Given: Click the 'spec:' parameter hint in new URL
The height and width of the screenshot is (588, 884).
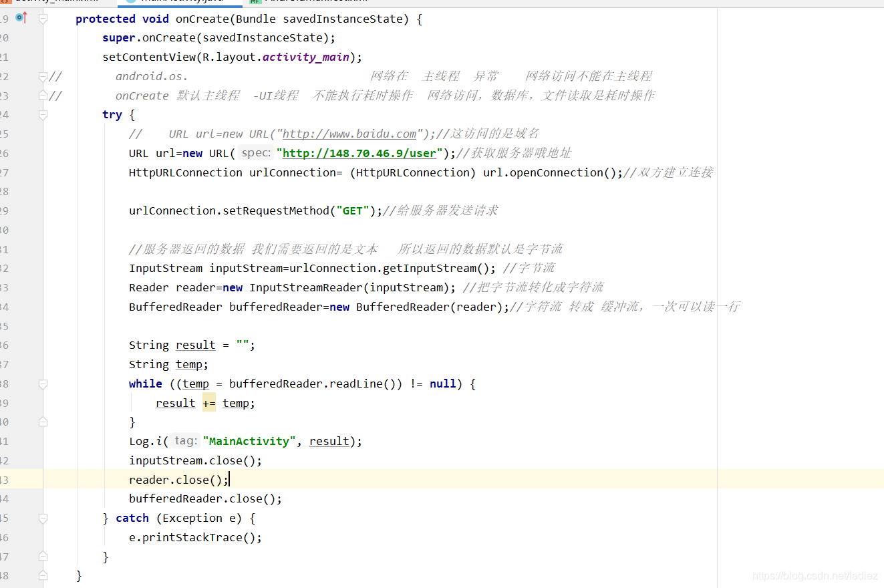Looking at the screenshot, I should [x=255, y=153].
